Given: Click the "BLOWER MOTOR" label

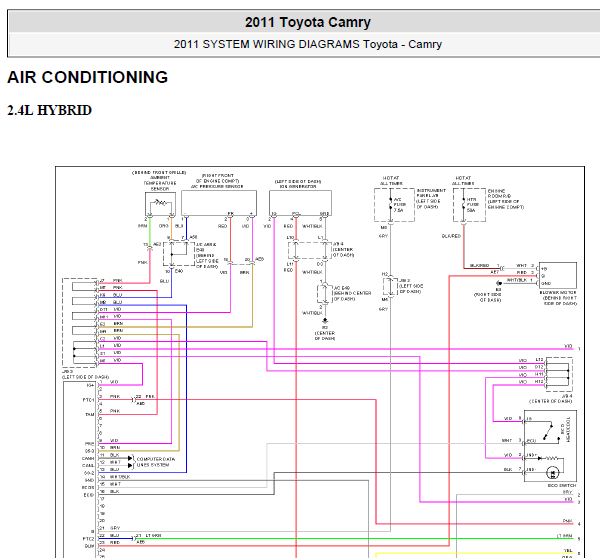Looking at the screenshot, I should click(558, 292).
